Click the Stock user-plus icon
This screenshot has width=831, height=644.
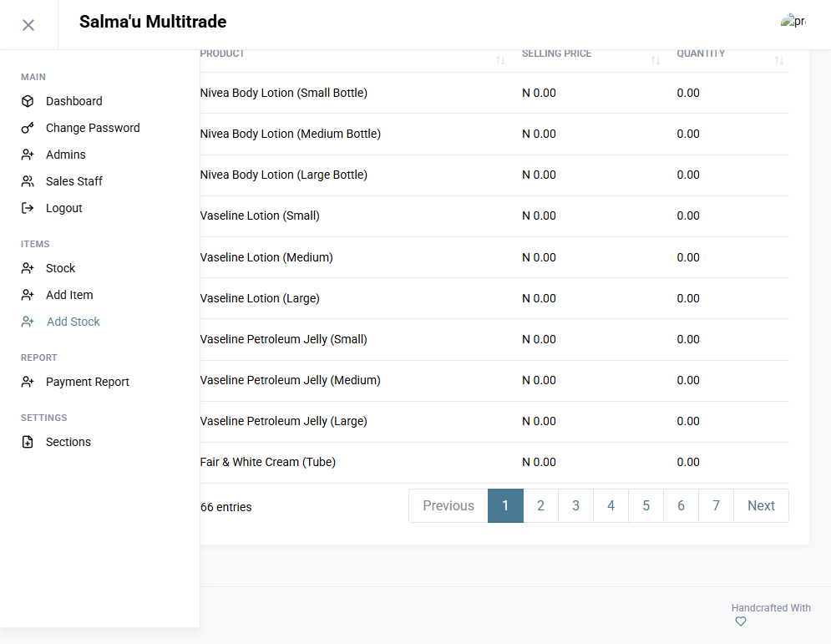pos(28,268)
